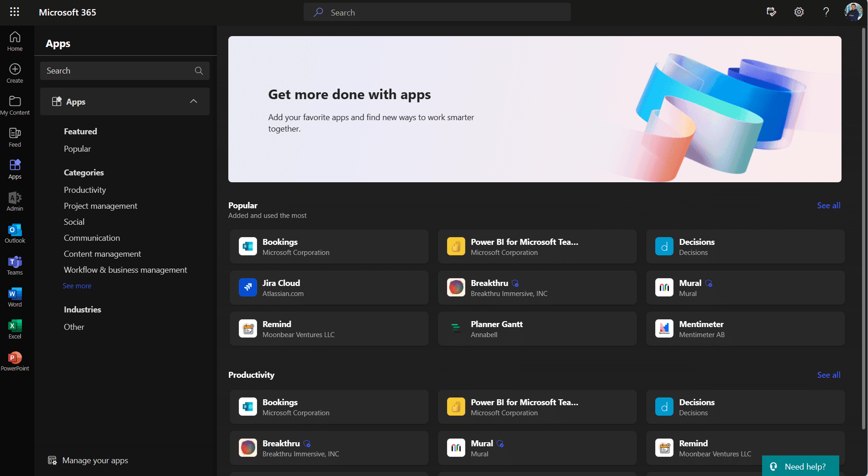868x476 pixels.
Task: Open the Outlook app from the sidebar
Action: click(x=15, y=233)
